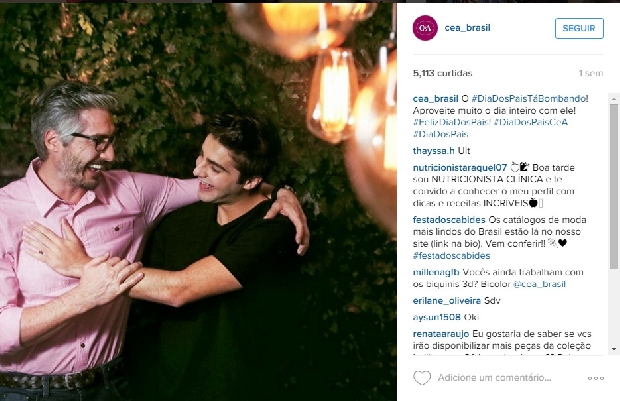Visit millenaglb commenter profile
The height and width of the screenshot is (401, 620).
tap(436, 272)
